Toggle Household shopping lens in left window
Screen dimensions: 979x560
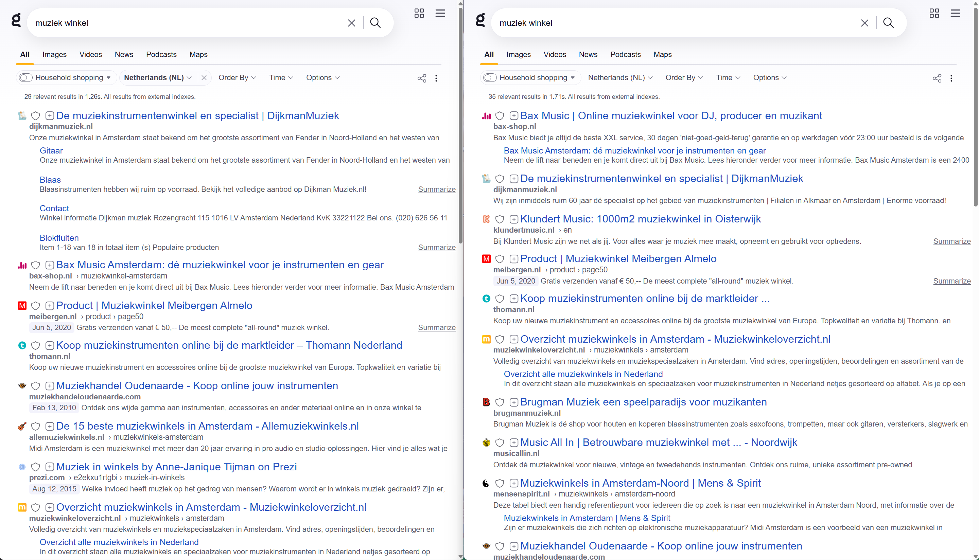pyautogui.click(x=25, y=78)
